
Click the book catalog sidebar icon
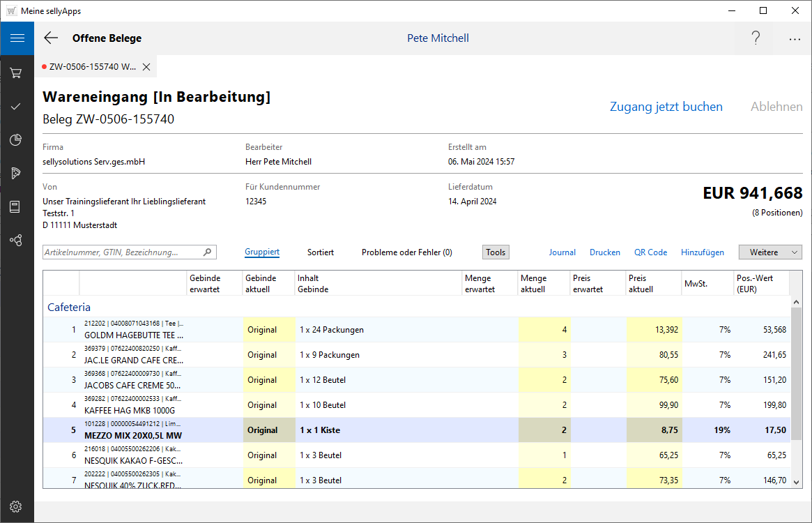pyautogui.click(x=16, y=207)
